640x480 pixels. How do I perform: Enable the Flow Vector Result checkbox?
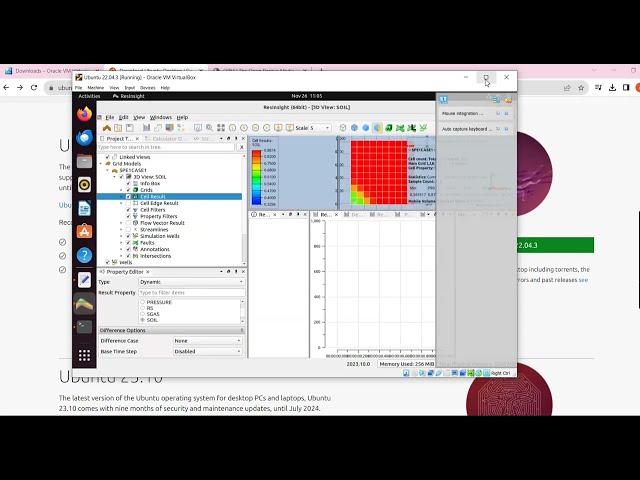[x=129, y=223]
